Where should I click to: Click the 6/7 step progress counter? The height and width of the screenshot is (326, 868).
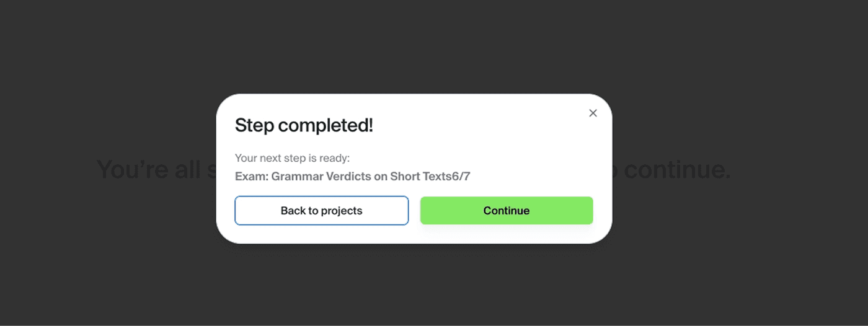tap(461, 177)
